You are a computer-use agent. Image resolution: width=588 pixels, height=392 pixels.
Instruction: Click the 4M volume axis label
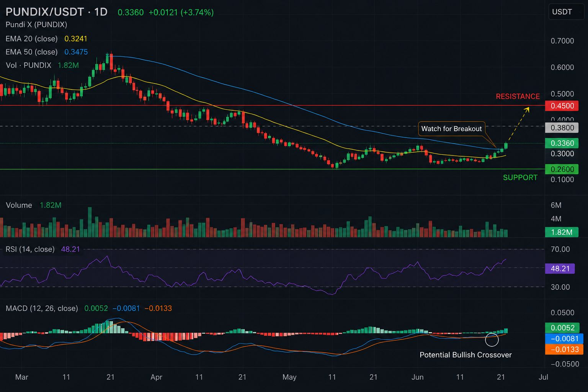pyautogui.click(x=556, y=219)
